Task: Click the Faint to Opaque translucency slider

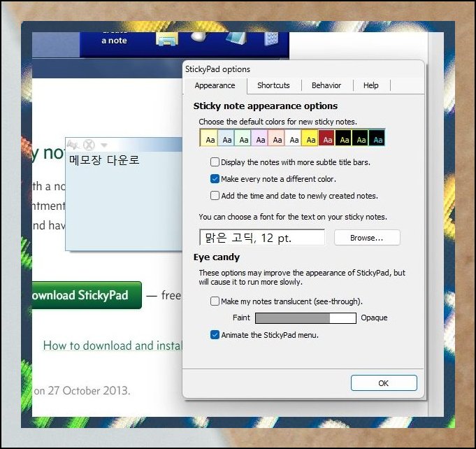Action: (x=305, y=318)
